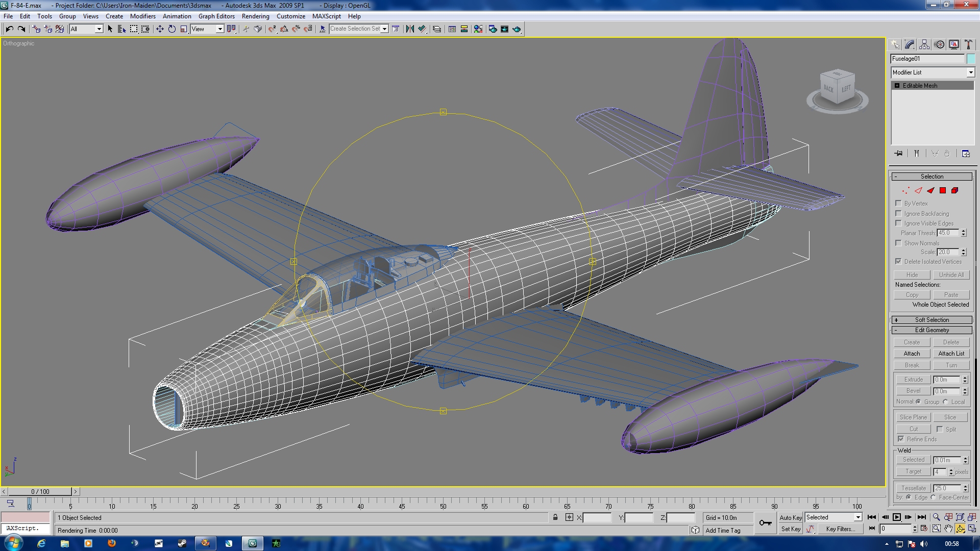Image resolution: width=980 pixels, height=551 pixels.
Task: Open the Modifier List dropdown
Action: (x=933, y=72)
